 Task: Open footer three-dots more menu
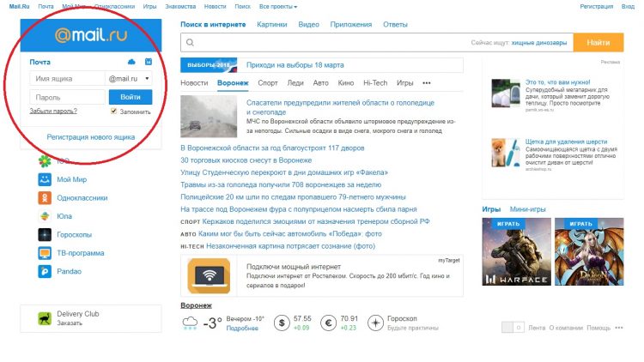pyautogui.click(x=619, y=328)
